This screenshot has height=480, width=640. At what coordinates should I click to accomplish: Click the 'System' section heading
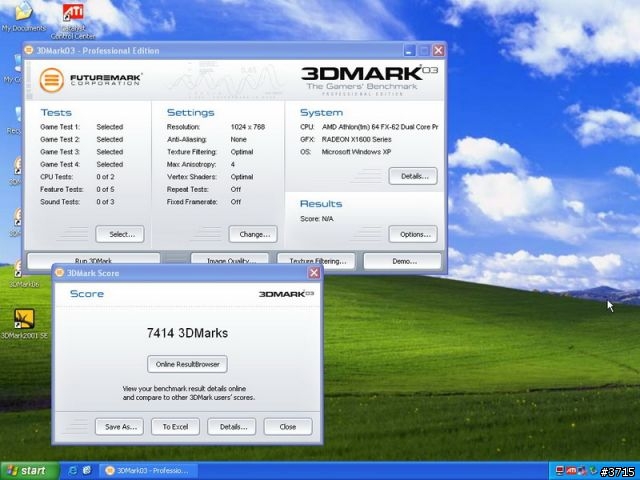[322, 113]
